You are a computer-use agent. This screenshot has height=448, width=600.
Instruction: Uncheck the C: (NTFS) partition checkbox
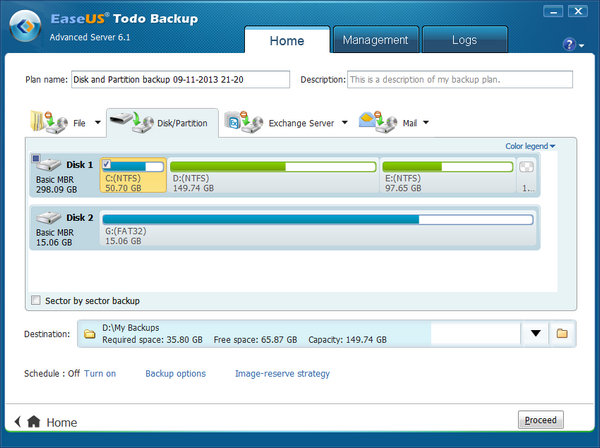point(107,165)
